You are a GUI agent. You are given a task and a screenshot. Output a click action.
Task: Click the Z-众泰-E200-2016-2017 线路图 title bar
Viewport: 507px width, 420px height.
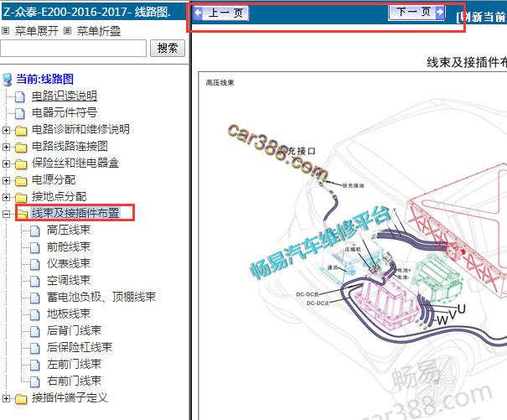click(94, 12)
